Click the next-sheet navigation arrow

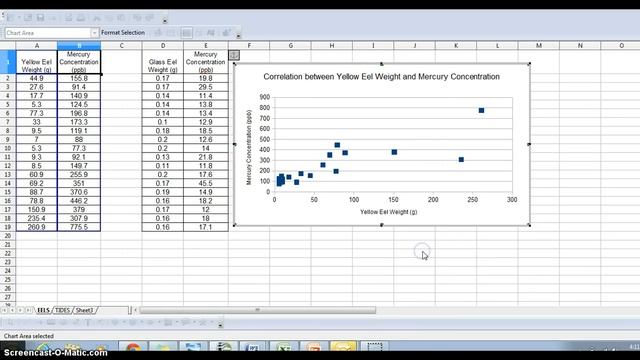[20, 310]
